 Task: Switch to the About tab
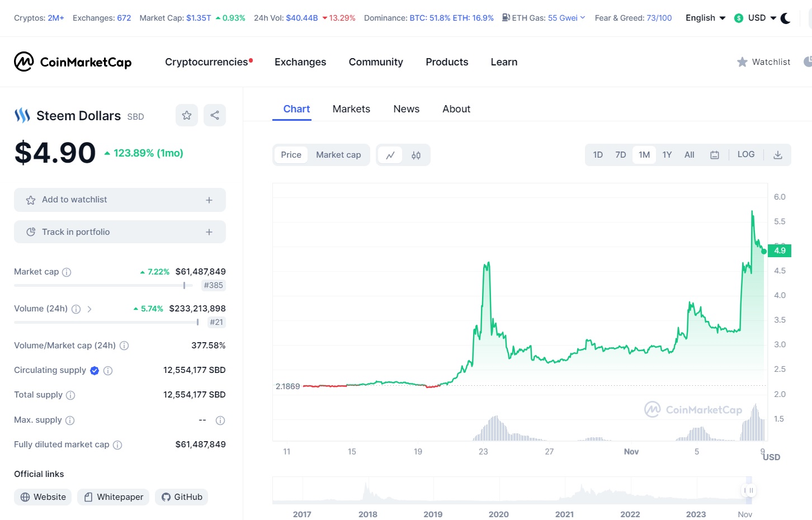(456, 109)
